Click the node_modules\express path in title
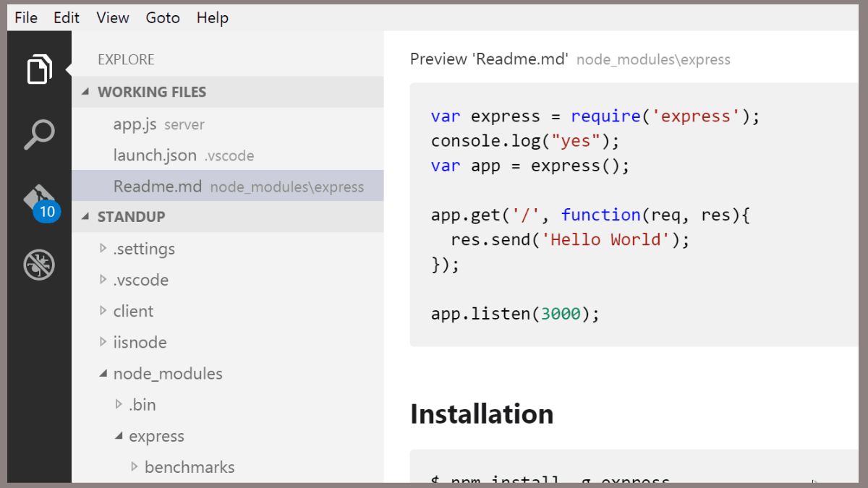 pyautogui.click(x=653, y=60)
